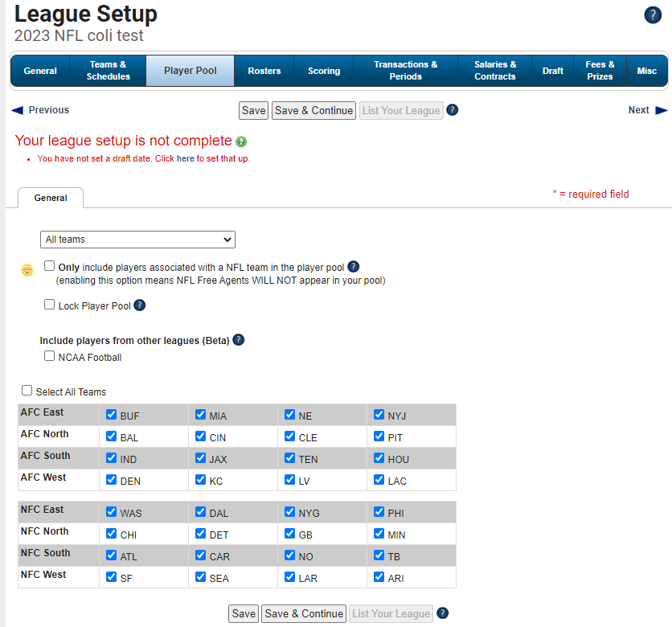The height and width of the screenshot is (627, 672).
Task: Click the Previous left arrow icon
Action: pos(17,110)
